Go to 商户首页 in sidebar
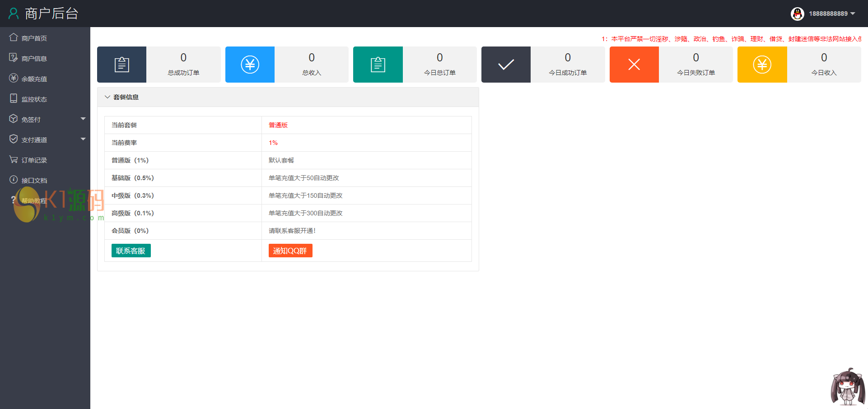Screen dimensions: 868x409 point(34,38)
